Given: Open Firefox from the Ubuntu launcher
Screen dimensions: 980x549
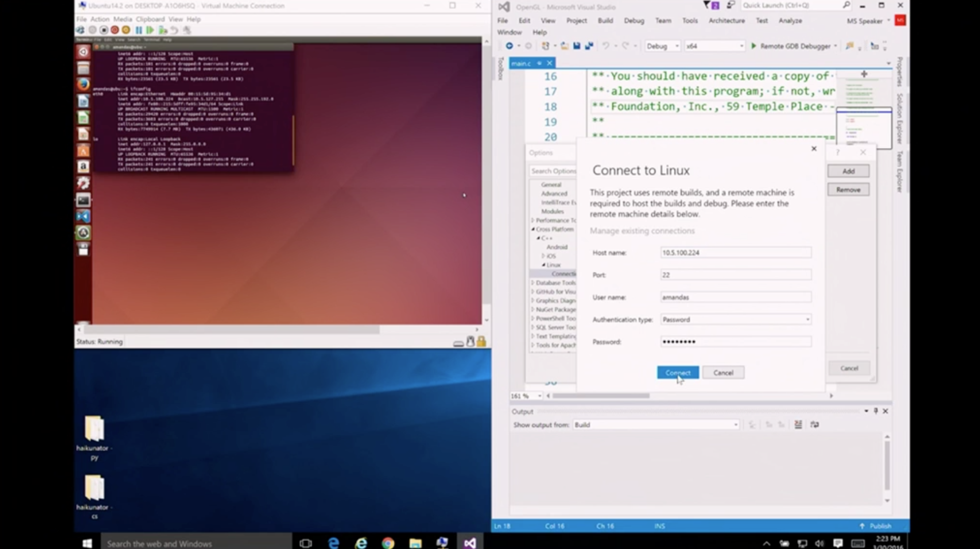Looking at the screenshot, I should coord(83,84).
